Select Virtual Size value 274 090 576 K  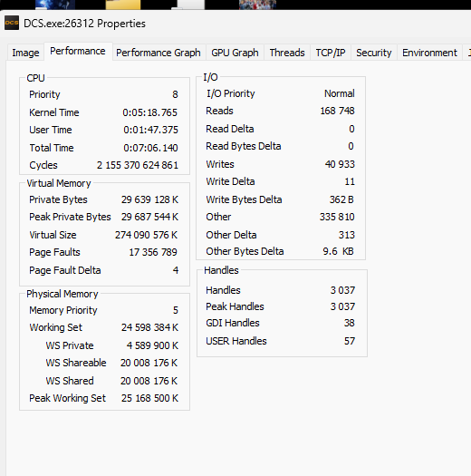(x=146, y=235)
